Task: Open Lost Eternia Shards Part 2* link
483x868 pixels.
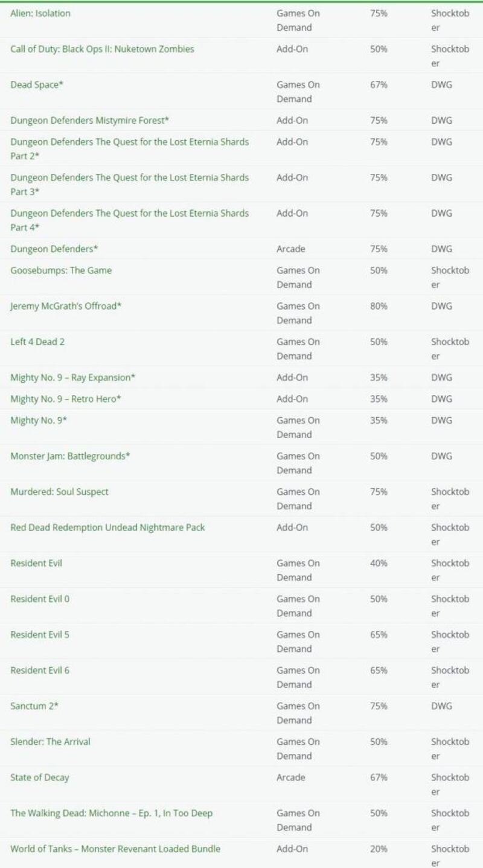Action: pos(129,142)
